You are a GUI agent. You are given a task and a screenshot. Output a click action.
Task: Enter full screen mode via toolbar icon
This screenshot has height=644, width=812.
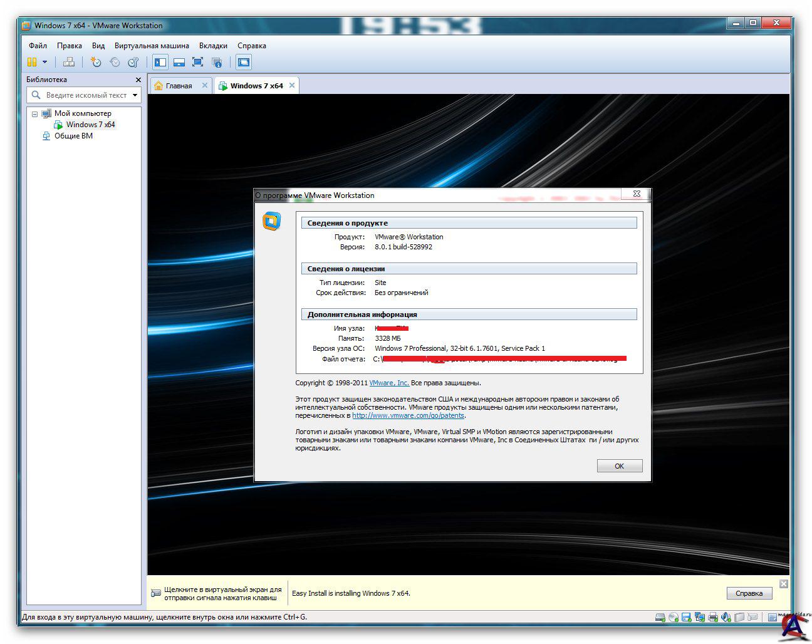[x=197, y=62]
